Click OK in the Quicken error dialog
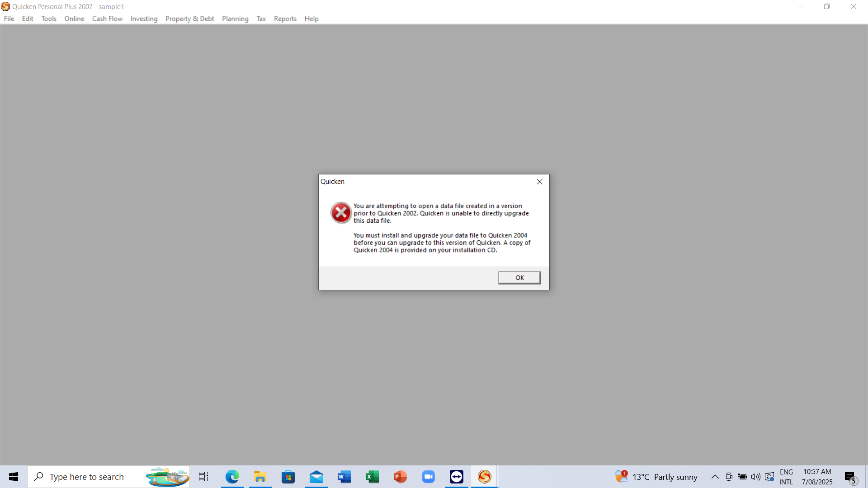The height and width of the screenshot is (488, 868). [x=519, y=277]
